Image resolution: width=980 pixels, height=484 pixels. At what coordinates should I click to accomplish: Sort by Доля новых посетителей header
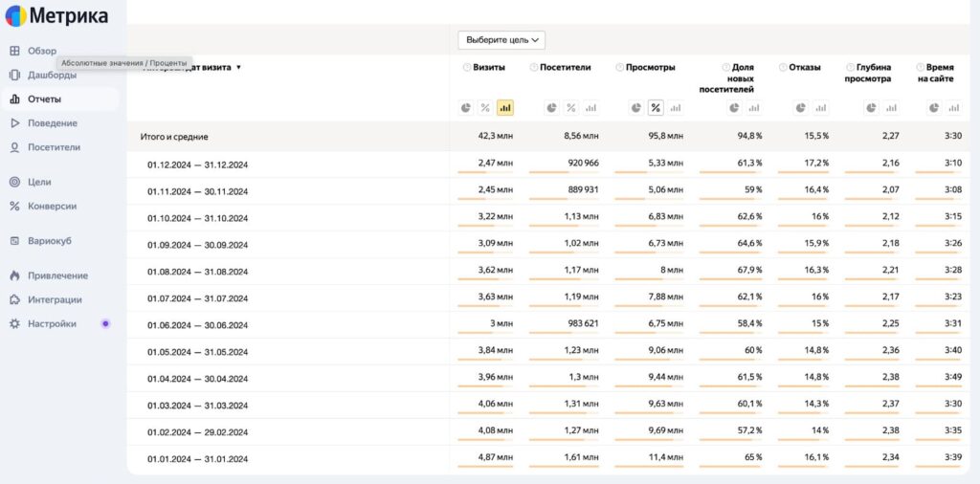pyautogui.click(x=727, y=78)
